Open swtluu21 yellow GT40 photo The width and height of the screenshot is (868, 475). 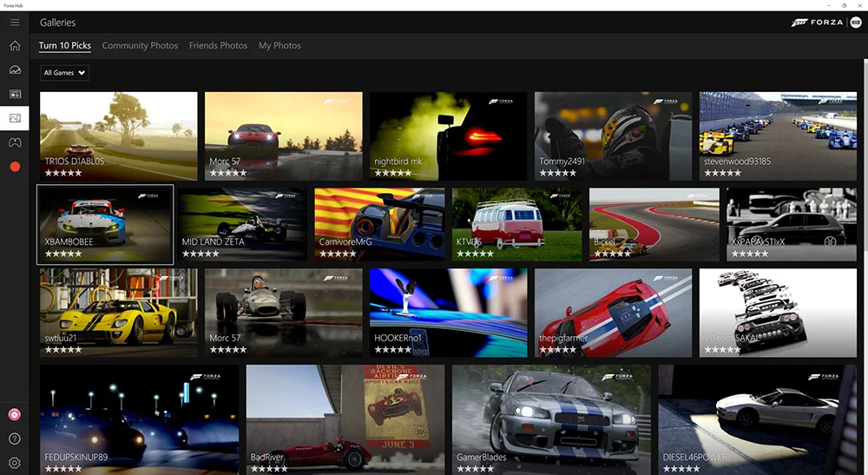[118, 313]
